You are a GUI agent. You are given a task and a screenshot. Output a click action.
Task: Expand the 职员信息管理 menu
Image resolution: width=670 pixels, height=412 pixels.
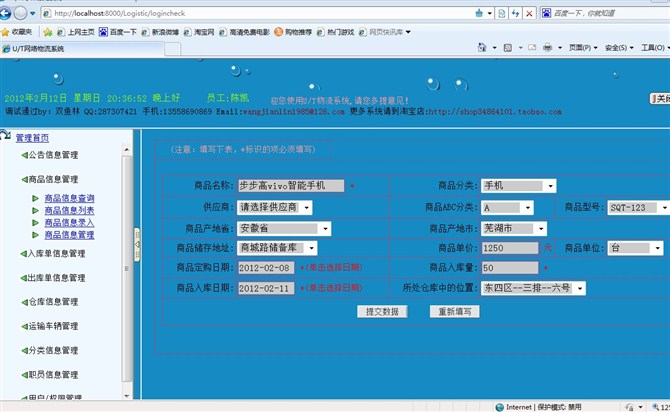pyautogui.click(x=50, y=375)
